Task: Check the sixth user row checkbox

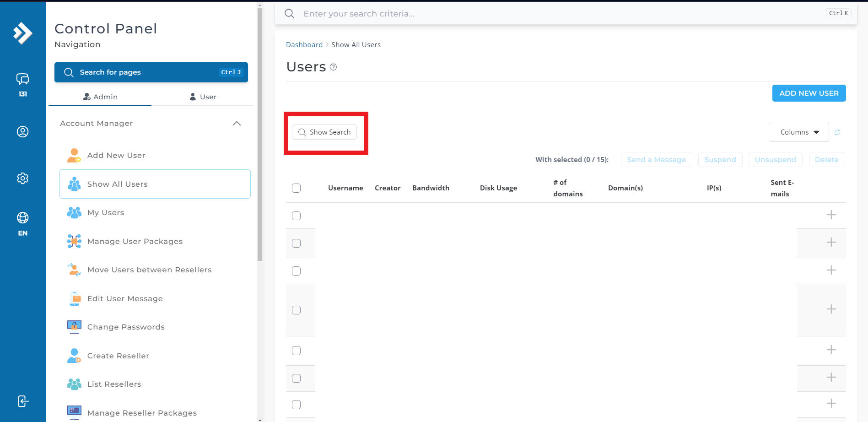Action: point(297,378)
